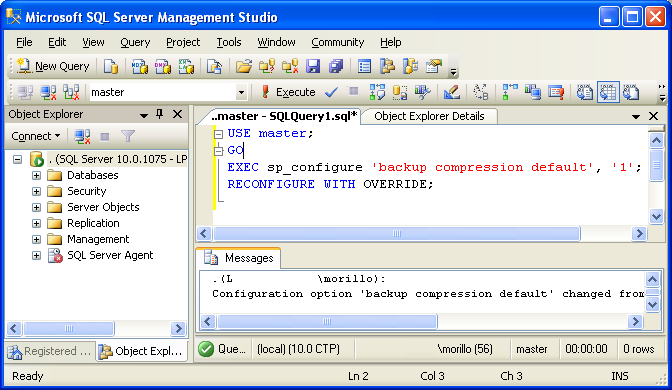Pin the Object Explorer with pushpin icon
This screenshot has height=390, width=672.
[x=159, y=114]
